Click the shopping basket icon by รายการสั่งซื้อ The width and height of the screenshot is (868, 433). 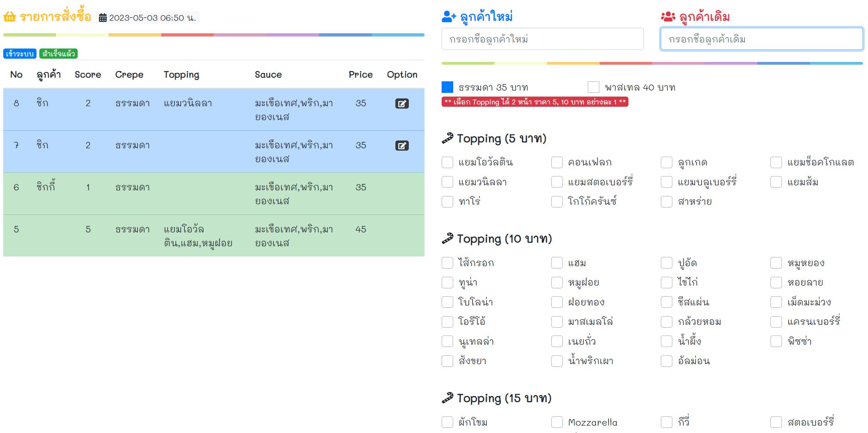coord(10,18)
